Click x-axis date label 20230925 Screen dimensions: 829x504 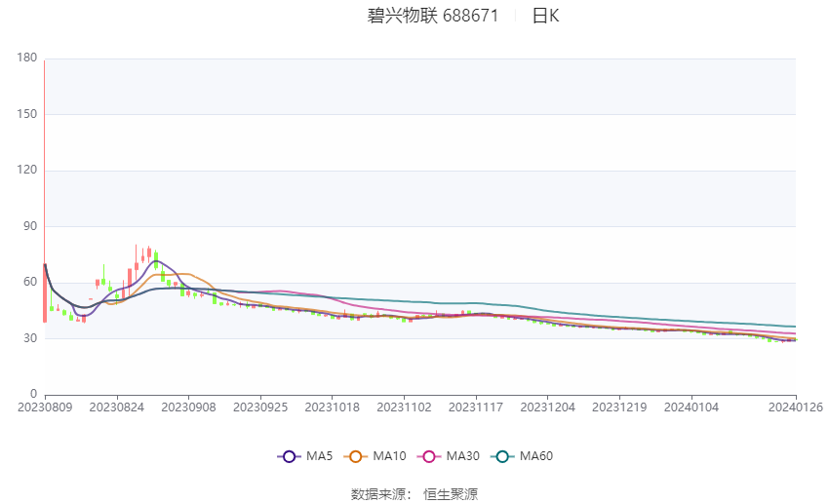(260, 407)
